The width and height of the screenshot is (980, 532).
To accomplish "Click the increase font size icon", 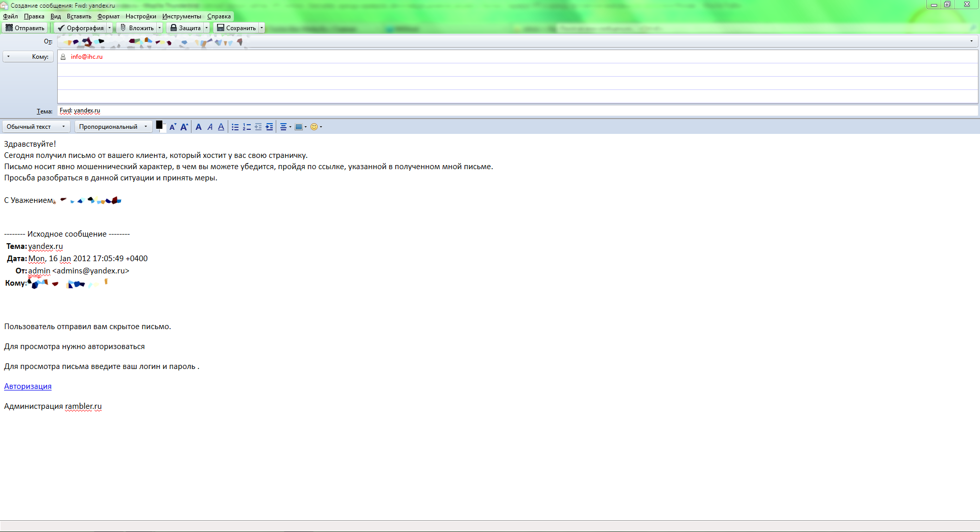I will [184, 127].
